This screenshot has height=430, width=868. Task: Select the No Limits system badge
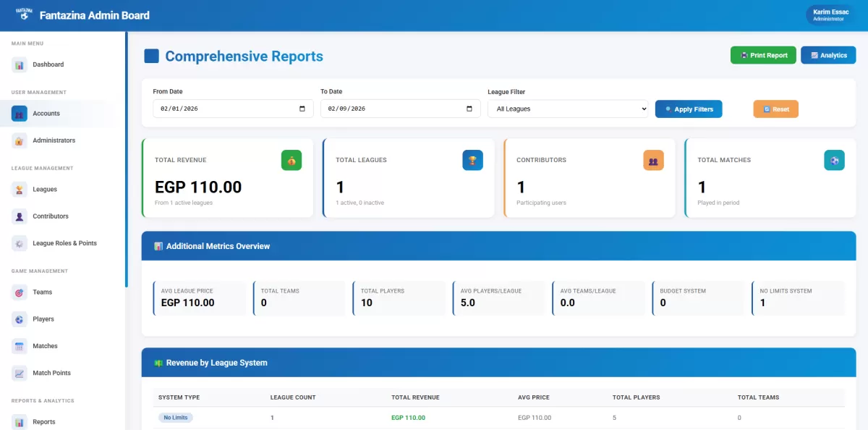coord(176,418)
